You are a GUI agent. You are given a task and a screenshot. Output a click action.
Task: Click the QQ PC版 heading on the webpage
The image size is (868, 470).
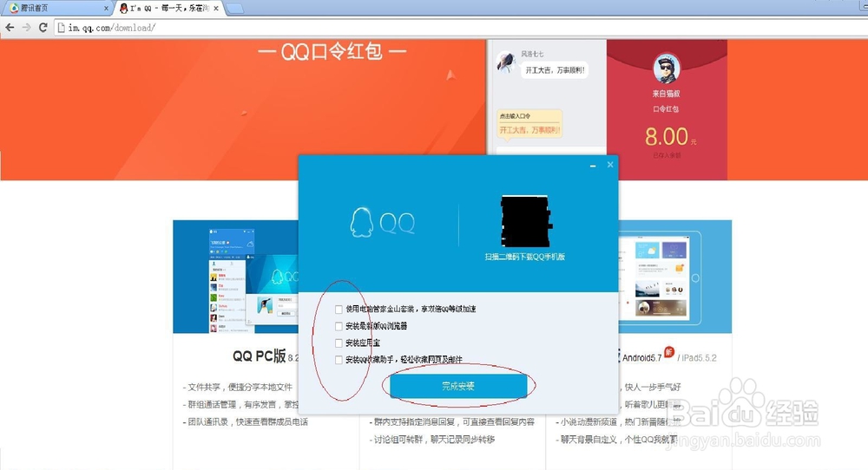(259, 356)
